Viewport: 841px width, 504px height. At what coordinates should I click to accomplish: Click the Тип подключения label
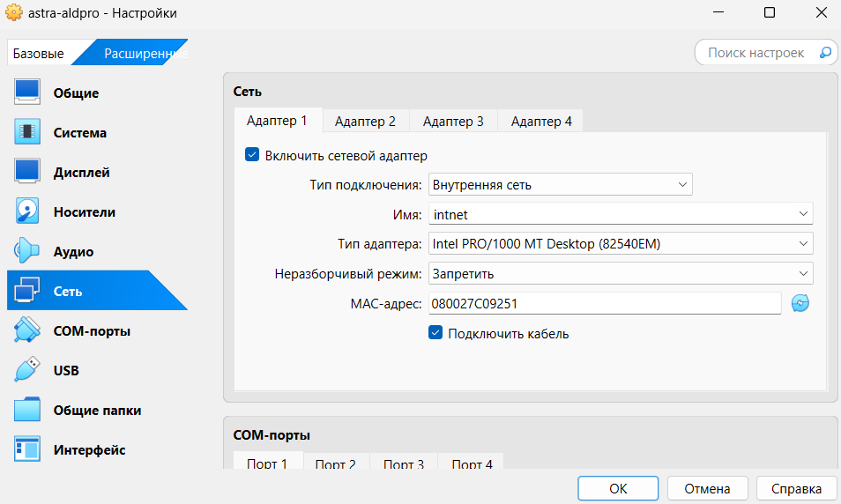coord(366,185)
